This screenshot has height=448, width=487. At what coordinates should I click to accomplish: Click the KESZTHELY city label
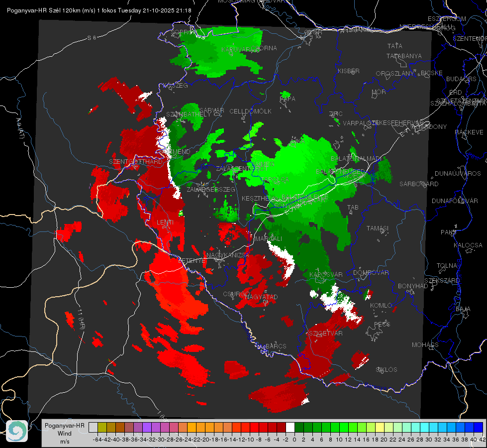(x=259, y=198)
